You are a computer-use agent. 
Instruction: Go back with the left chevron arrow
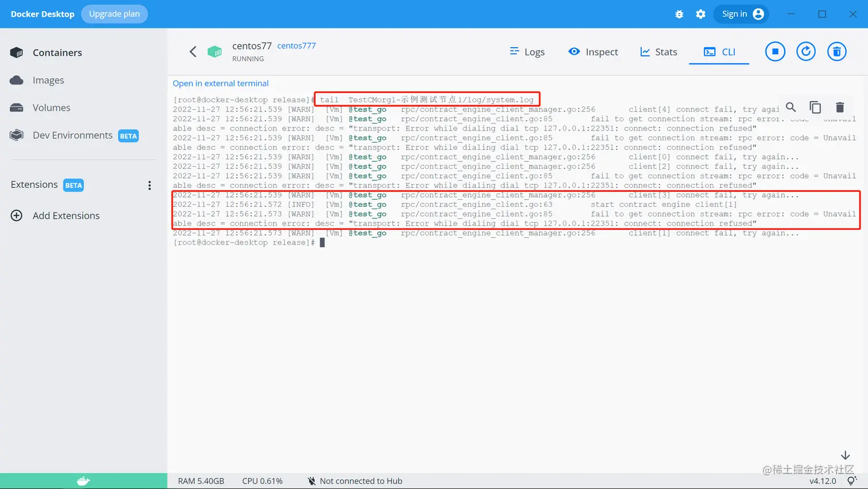pyautogui.click(x=193, y=52)
